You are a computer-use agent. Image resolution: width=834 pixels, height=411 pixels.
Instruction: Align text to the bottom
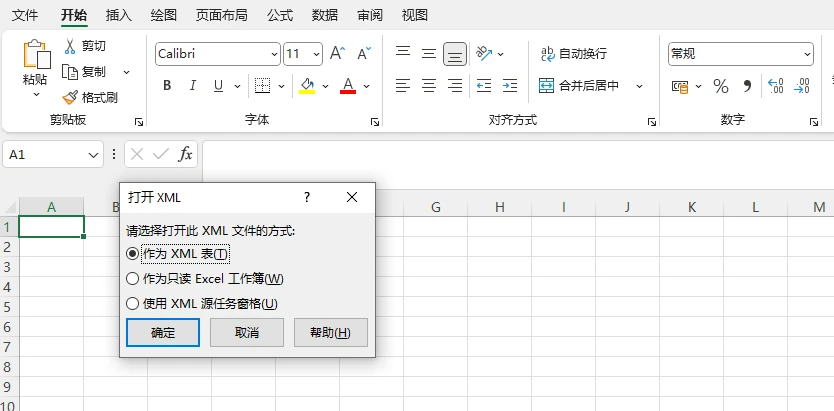(x=455, y=54)
